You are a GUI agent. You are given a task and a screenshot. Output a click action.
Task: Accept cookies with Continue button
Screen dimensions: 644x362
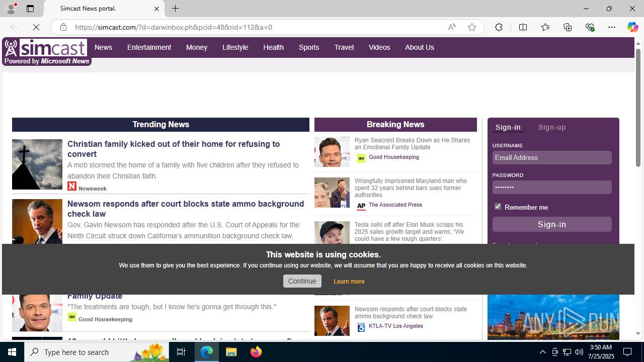click(x=302, y=281)
